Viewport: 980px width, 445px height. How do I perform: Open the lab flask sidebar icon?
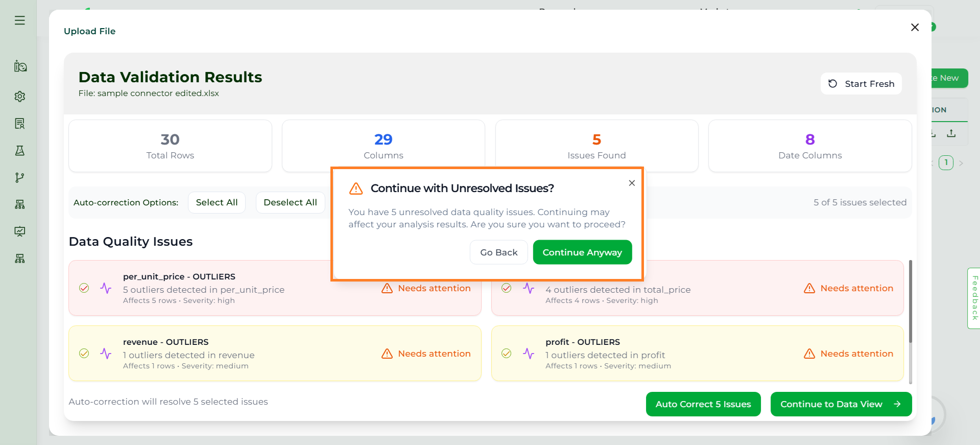click(20, 151)
